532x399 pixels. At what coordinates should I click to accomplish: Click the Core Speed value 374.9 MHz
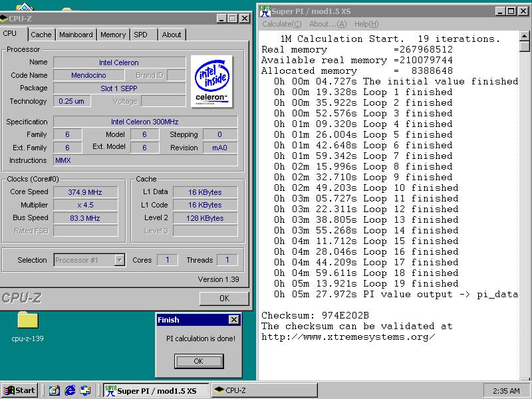coord(85,192)
